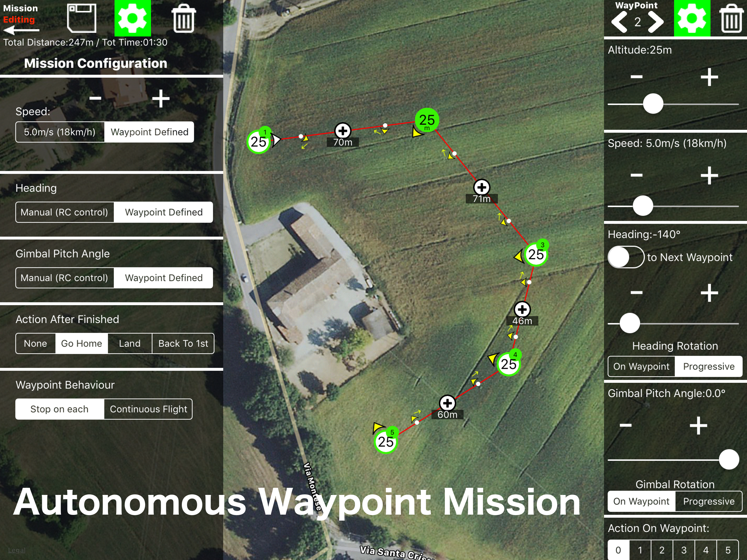Set Gimbal Rotation to Progressive
Viewport: 747px width, 560px height.
coord(708,501)
